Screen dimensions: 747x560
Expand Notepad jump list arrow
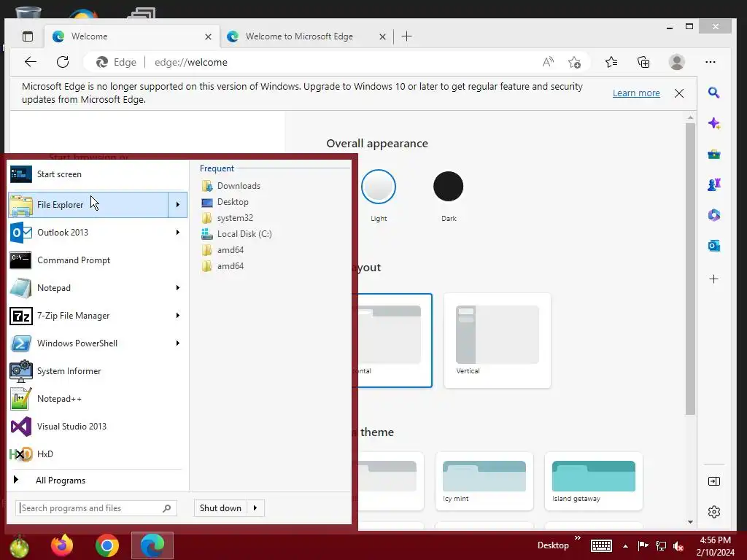click(178, 287)
